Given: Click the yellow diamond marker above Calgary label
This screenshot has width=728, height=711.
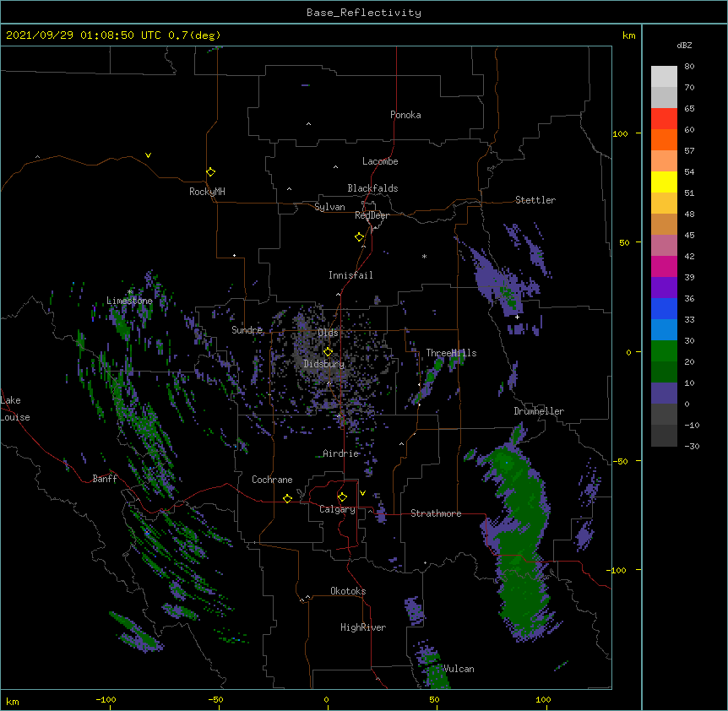Looking at the screenshot, I should coord(342,497).
